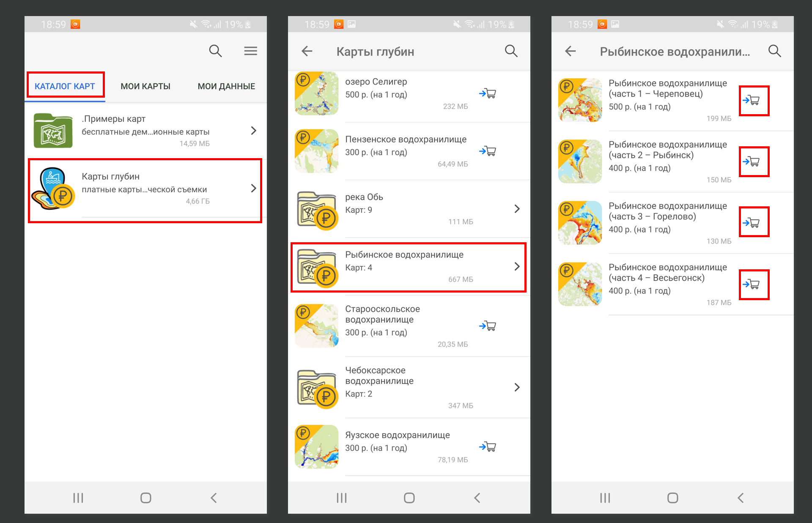Open the hamburger menu in catalog screen
Image resolution: width=812 pixels, height=523 pixels.
pos(251,51)
